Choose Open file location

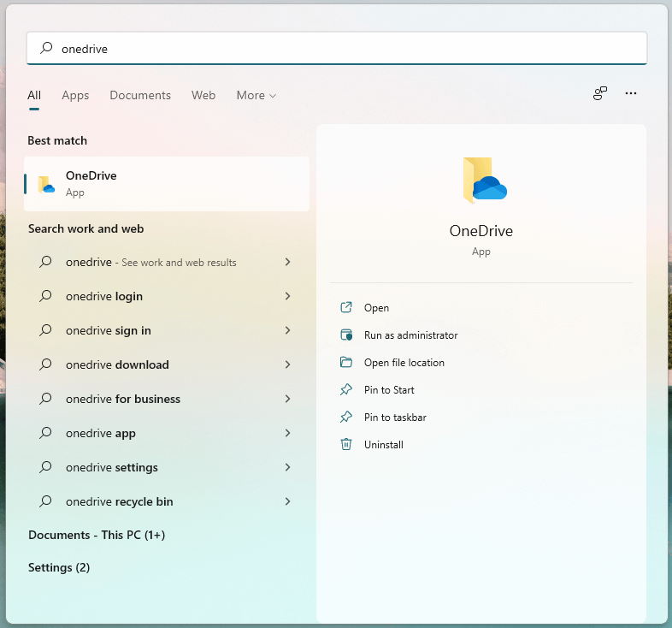click(404, 363)
